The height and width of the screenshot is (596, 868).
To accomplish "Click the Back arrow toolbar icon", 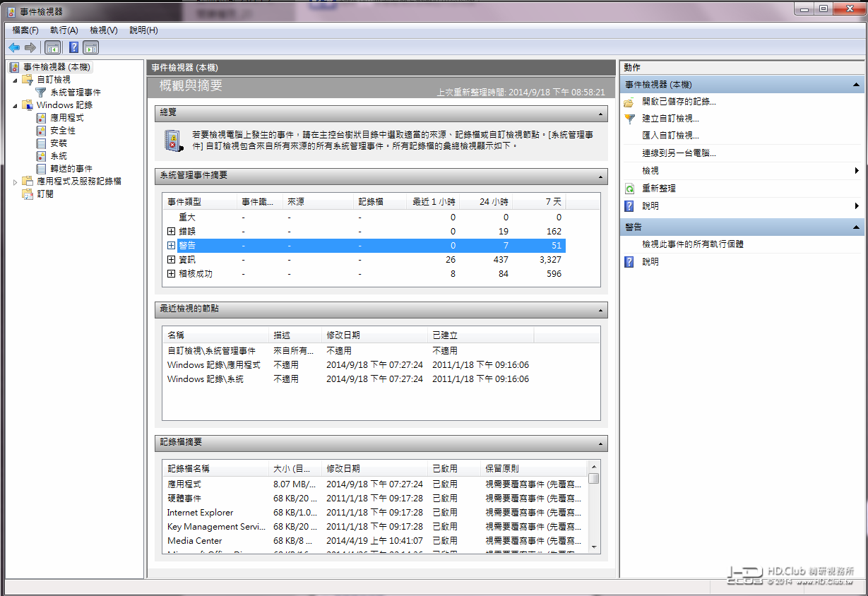I will coord(13,47).
